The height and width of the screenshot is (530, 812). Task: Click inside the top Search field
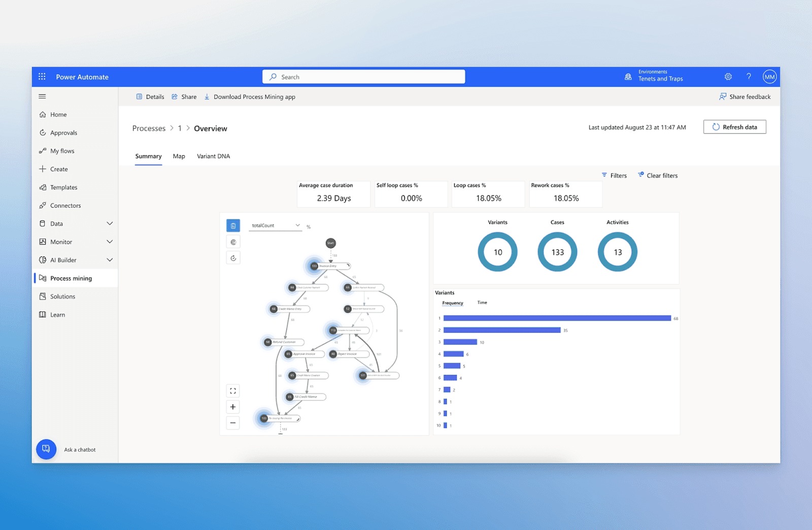click(363, 76)
